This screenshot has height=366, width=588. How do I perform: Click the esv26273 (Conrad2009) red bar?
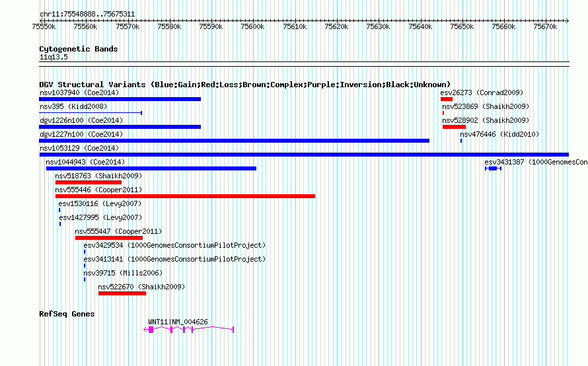point(447,99)
